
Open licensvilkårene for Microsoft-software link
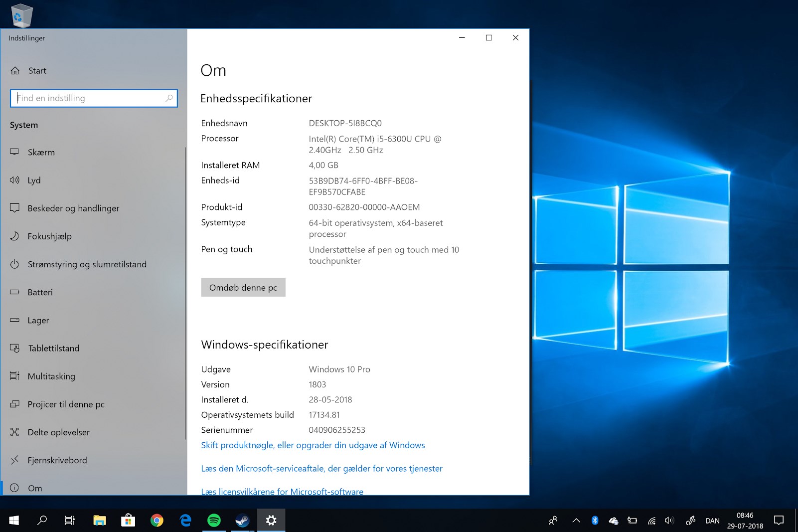point(282,491)
